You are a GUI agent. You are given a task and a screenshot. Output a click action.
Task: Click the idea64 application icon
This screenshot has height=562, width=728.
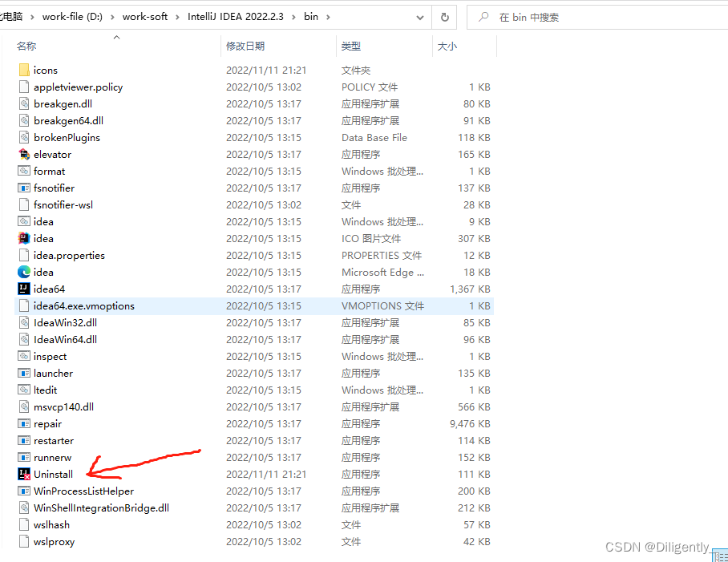click(x=24, y=289)
